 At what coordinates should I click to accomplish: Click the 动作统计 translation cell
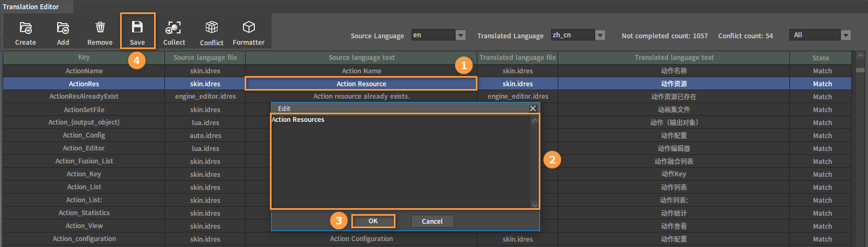[x=674, y=213]
